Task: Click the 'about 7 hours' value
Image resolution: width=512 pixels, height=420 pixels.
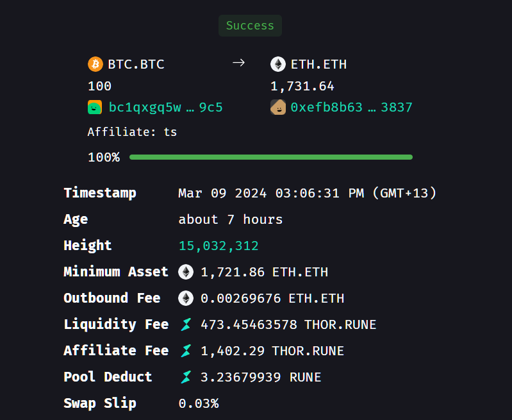Action: [231, 220]
